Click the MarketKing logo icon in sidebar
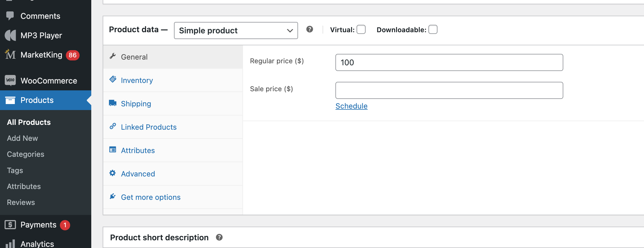This screenshot has height=248, width=644. coord(11,54)
